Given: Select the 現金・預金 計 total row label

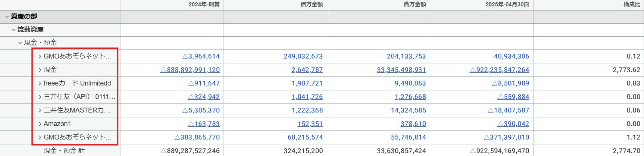Looking at the screenshot, I should (x=64, y=151).
